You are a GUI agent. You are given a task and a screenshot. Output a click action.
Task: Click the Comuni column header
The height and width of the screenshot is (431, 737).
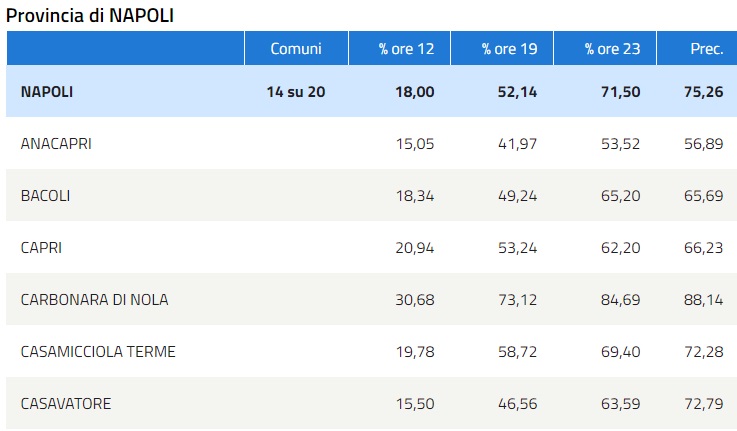[296, 49]
